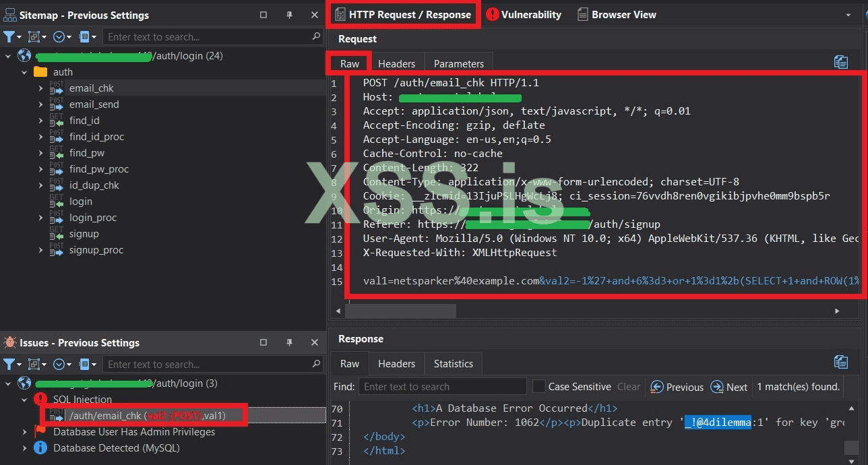Click the Issues search text field

(208, 365)
